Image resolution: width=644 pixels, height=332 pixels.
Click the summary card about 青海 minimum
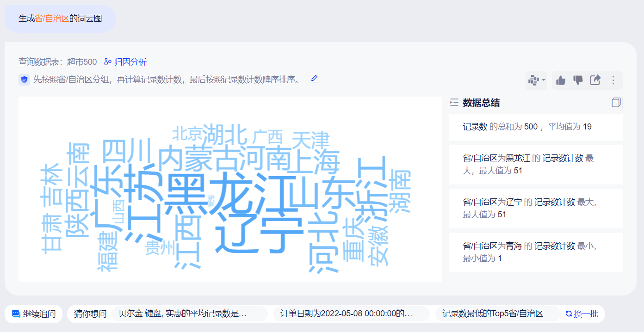[x=536, y=252]
